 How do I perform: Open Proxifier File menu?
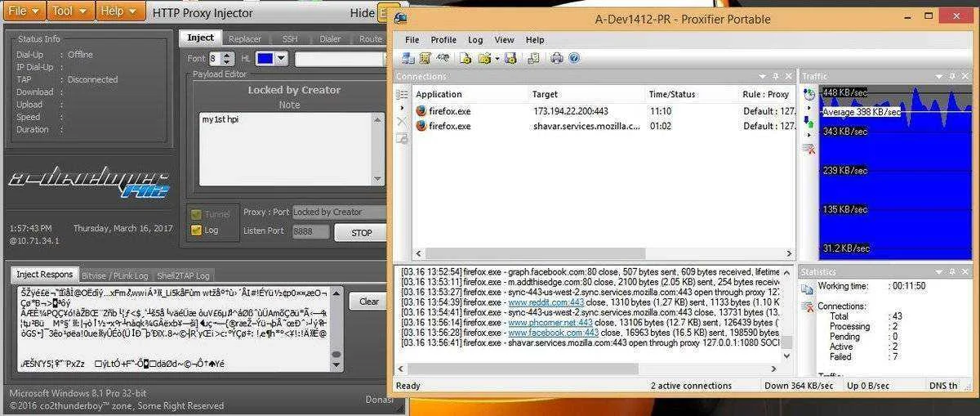pyautogui.click(x=412, y=39)
